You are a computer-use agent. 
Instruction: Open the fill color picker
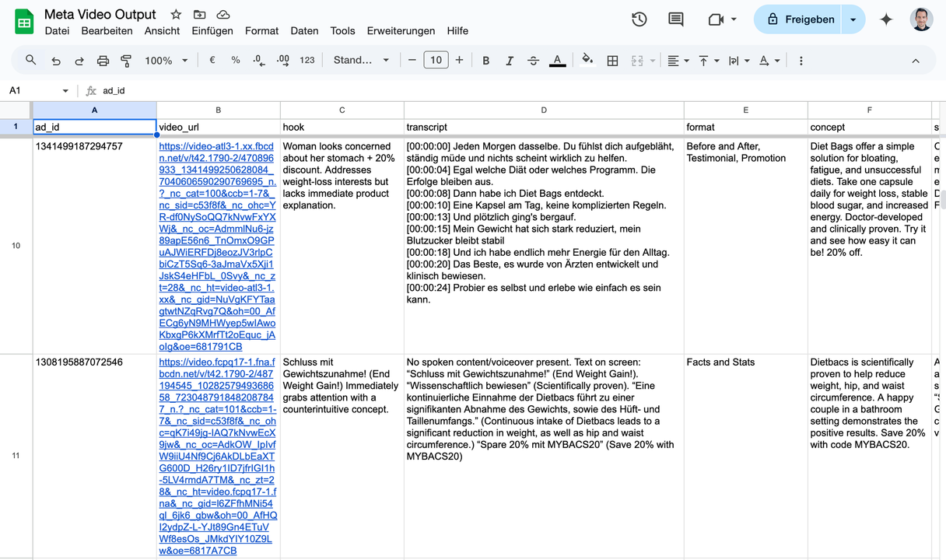(x=587, y=59)
